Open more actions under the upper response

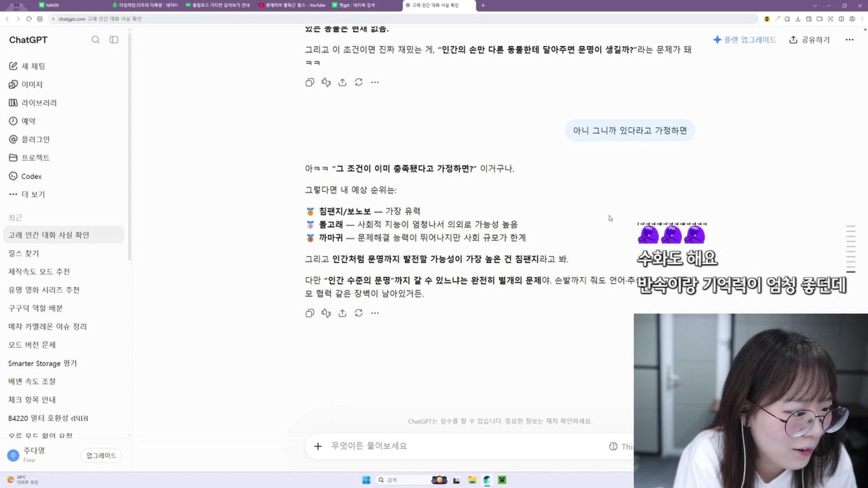click(375, 82)
